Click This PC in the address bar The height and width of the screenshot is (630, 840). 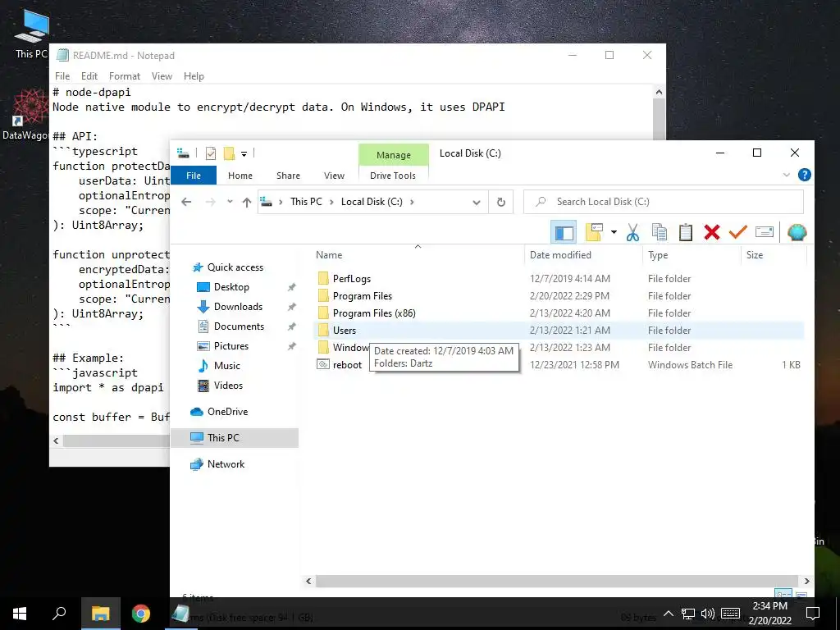[x=306, y=202]
